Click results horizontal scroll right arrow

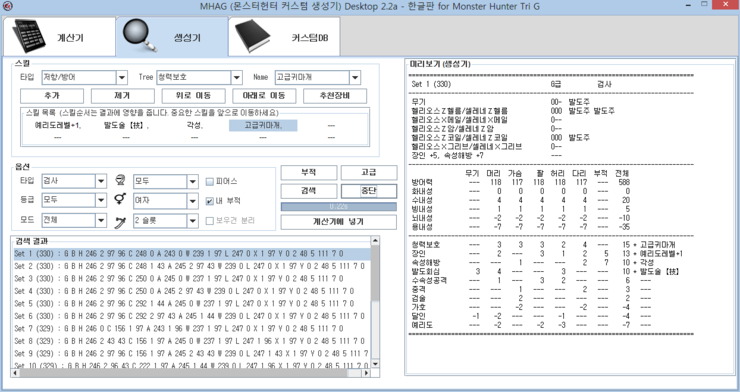[367, 373]
